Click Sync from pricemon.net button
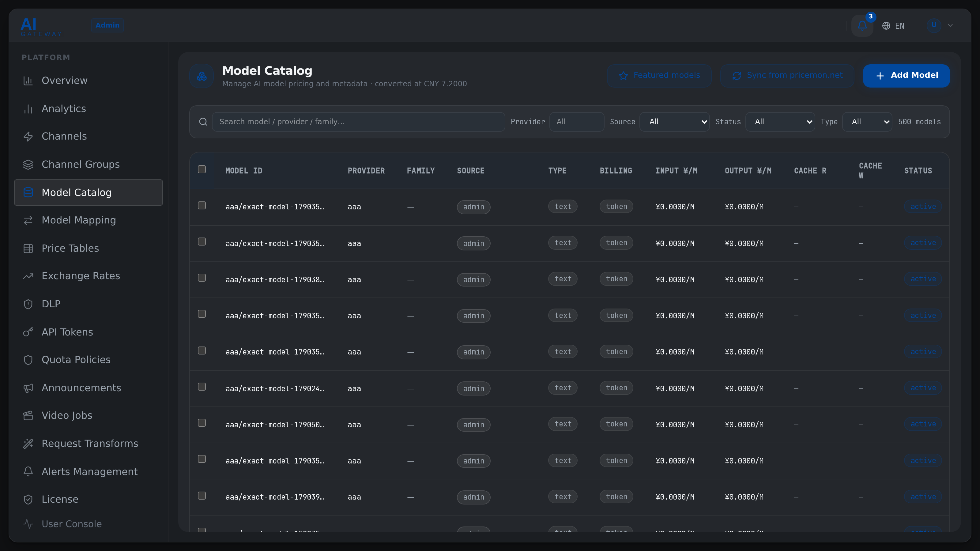 click(787, 76)
